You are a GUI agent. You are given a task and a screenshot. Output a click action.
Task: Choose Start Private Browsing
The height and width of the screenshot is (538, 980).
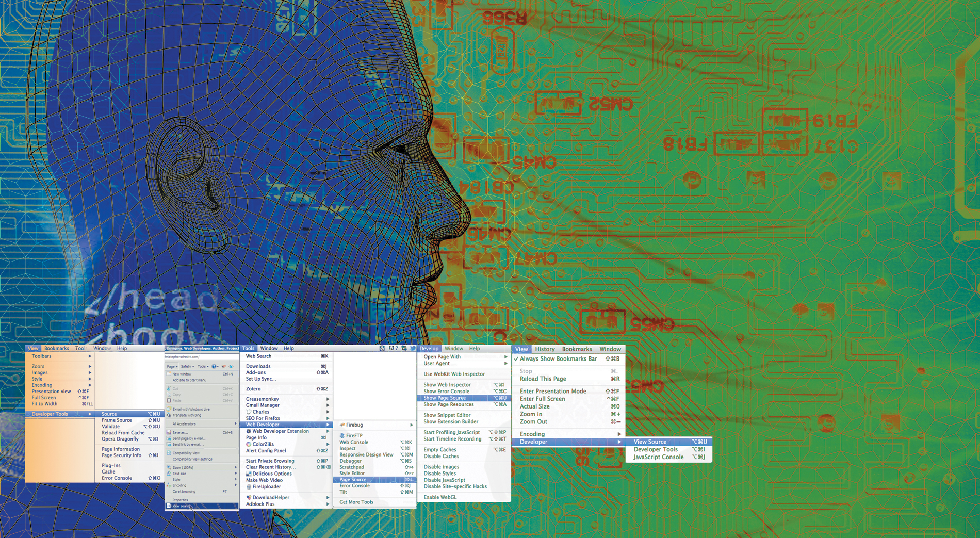pos(270,461)
